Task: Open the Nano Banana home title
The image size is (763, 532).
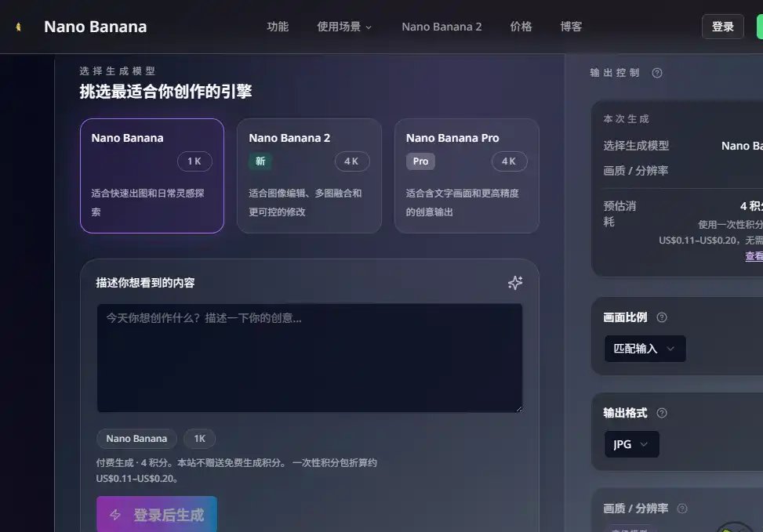Action: [96, 27]
